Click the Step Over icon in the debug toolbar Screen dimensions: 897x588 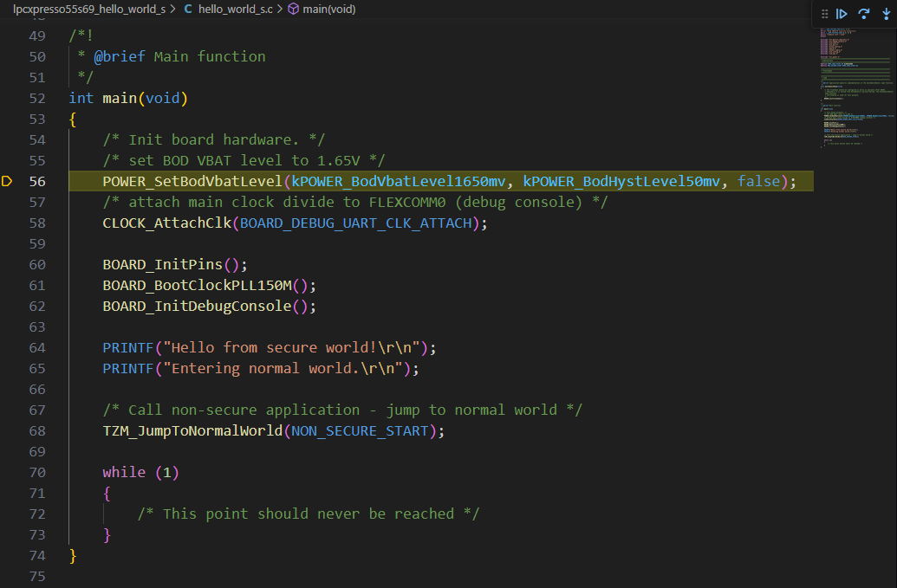click(863, 13)
